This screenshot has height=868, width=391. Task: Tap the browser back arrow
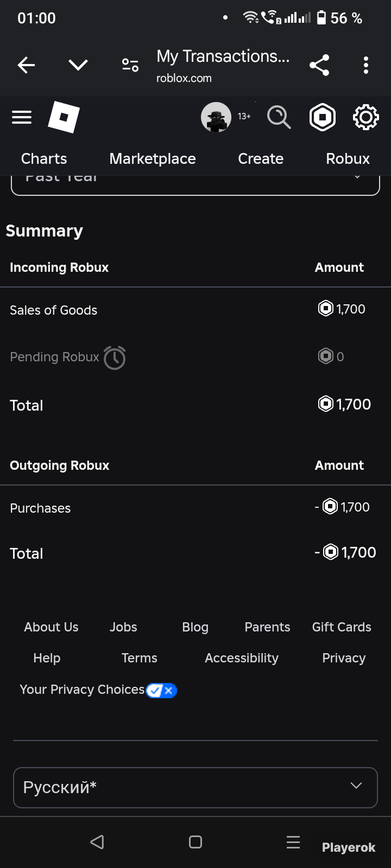coord(26,65)
